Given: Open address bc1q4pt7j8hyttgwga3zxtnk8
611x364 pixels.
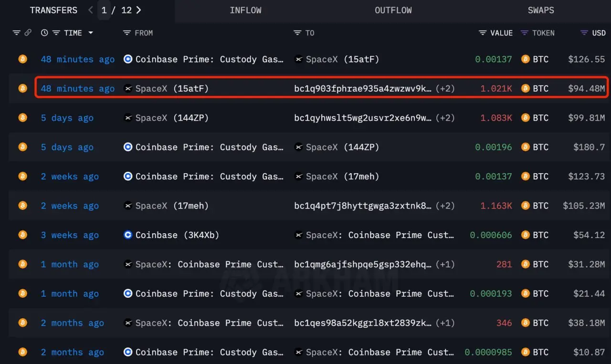Looking at the screenshot, I should [x=363, y=206].
